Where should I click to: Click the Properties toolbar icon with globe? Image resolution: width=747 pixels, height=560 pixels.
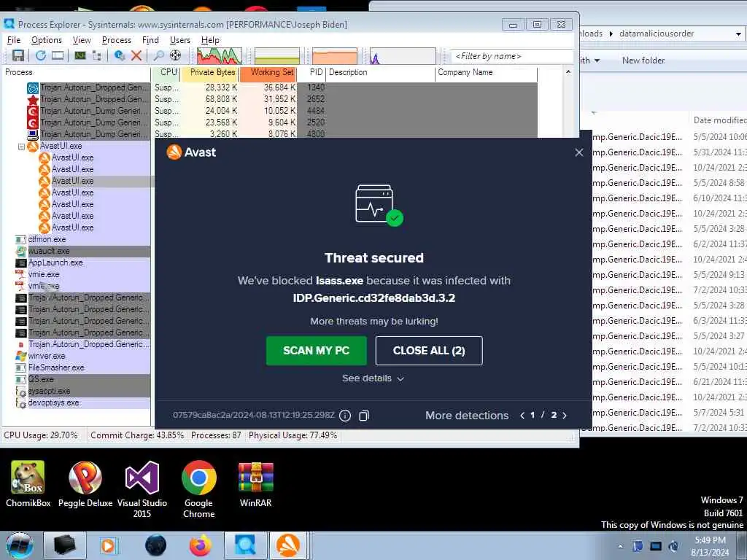point(120,55)
